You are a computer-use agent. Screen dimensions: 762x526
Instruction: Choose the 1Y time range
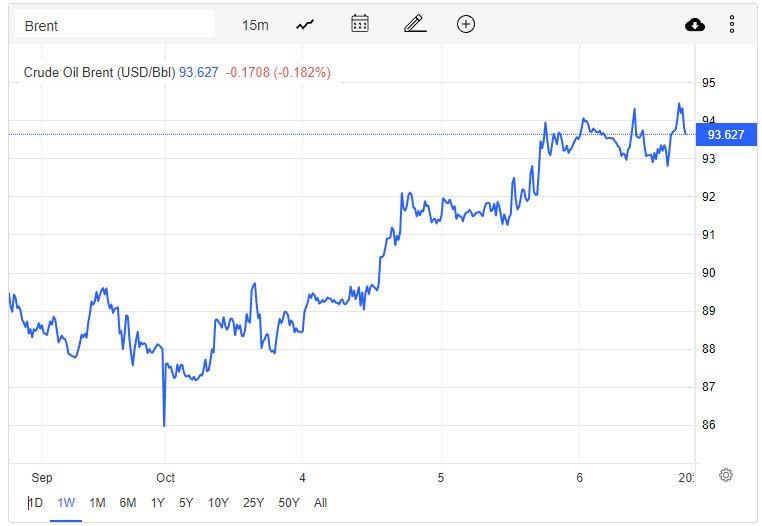(x=157, y=503)
